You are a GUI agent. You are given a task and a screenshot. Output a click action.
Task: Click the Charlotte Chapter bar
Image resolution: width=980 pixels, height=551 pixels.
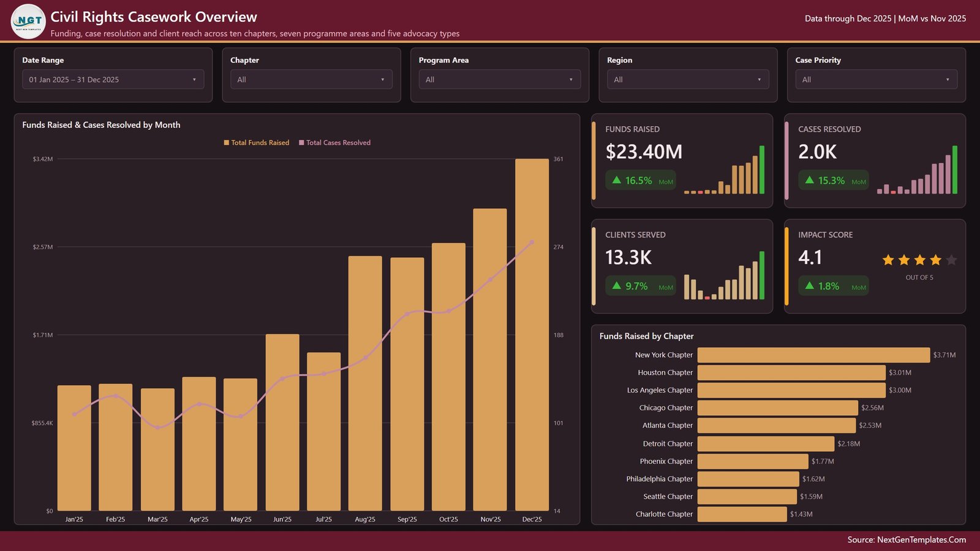742,514
